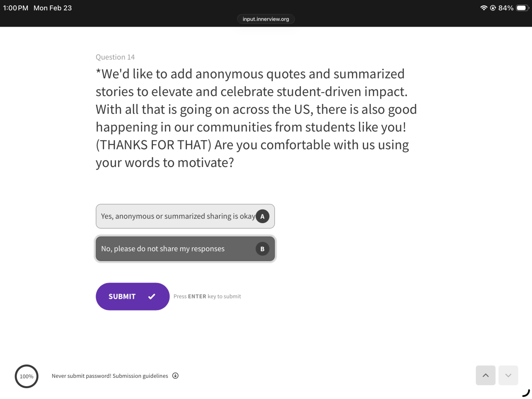Image resolution: width=532 pixels, height=399 pixels.
Task: Select the B key badge icon
Action: [262, 249]
